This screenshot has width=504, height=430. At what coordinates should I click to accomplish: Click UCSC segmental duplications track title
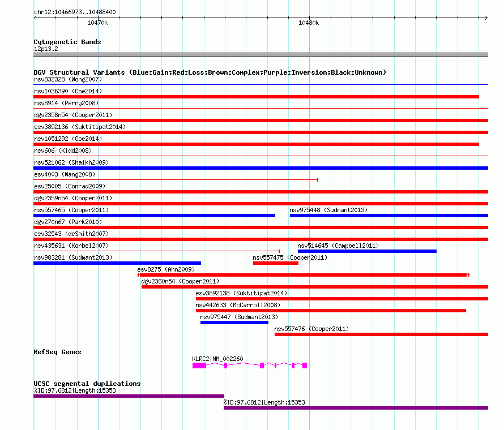87,384
